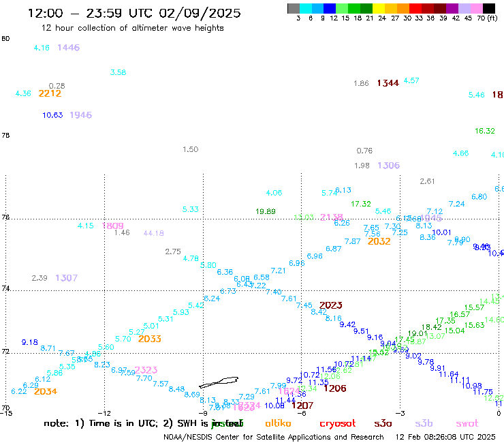
Task: Click the altika pass time 2212
Action: (50, 93)
